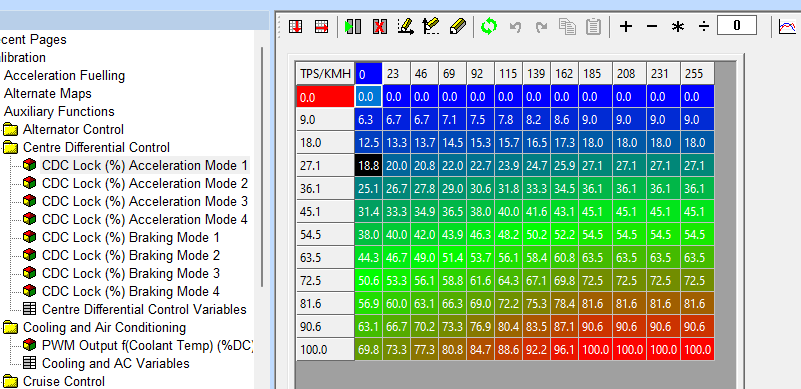This screenshot has width=801, height=389.
Task: Click the edit Y axis pencil icon
Action: pos(432,26)
